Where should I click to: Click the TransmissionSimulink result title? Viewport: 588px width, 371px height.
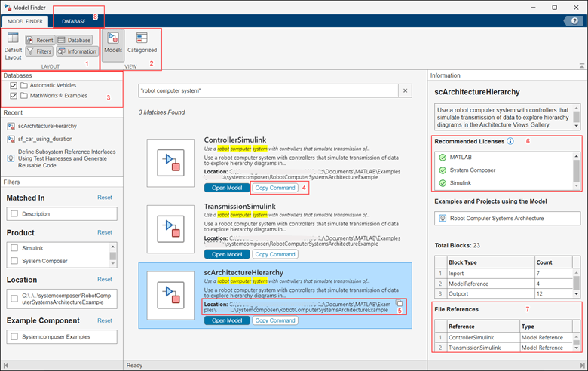point(240,207)
